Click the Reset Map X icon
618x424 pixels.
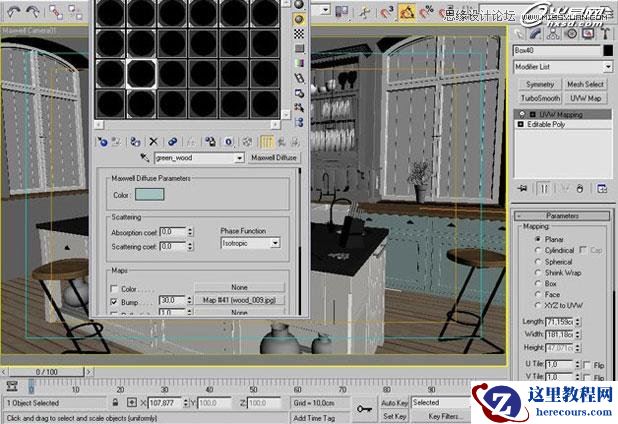(153, 141)
